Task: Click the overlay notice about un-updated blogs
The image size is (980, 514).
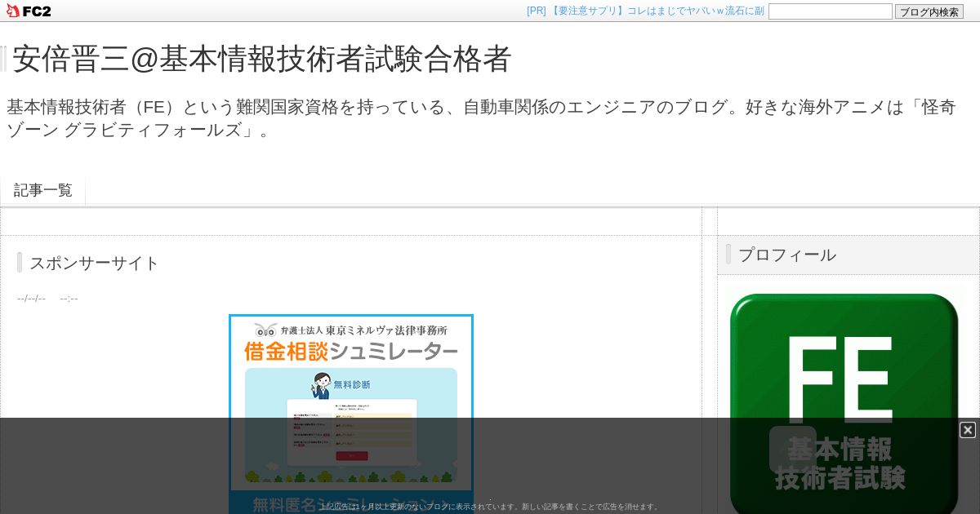Action: [x=490, y=507]
